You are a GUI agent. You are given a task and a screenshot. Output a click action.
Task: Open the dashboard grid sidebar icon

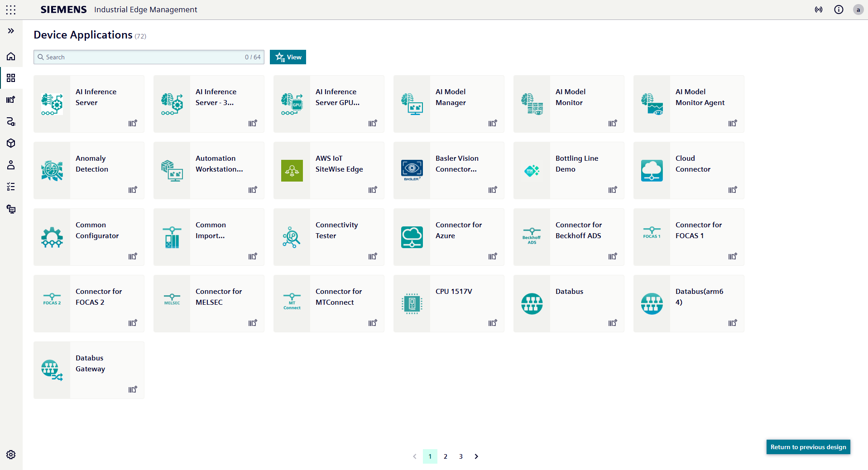pos(11,78)
